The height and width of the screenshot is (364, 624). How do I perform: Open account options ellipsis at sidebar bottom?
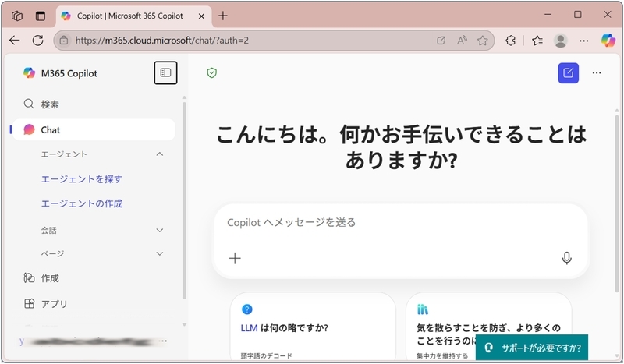click(x=162, y=341)
